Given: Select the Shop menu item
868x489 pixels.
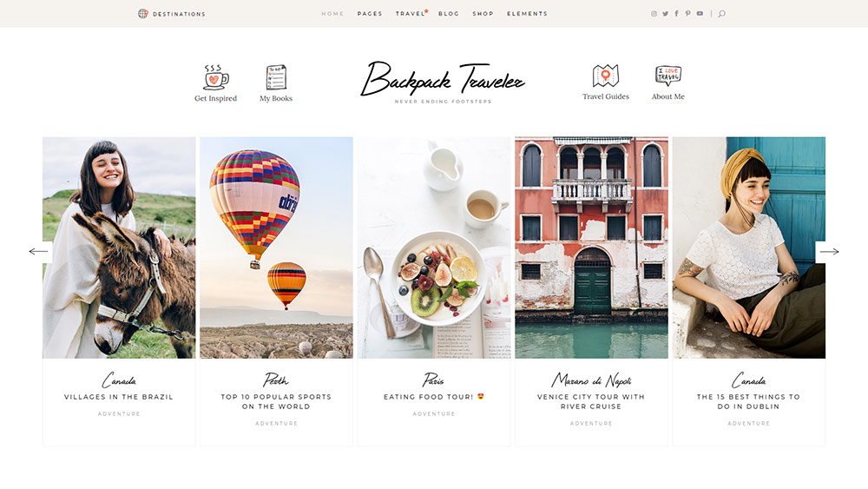Looking at the screenshot, I should click(x=483, y=14).
